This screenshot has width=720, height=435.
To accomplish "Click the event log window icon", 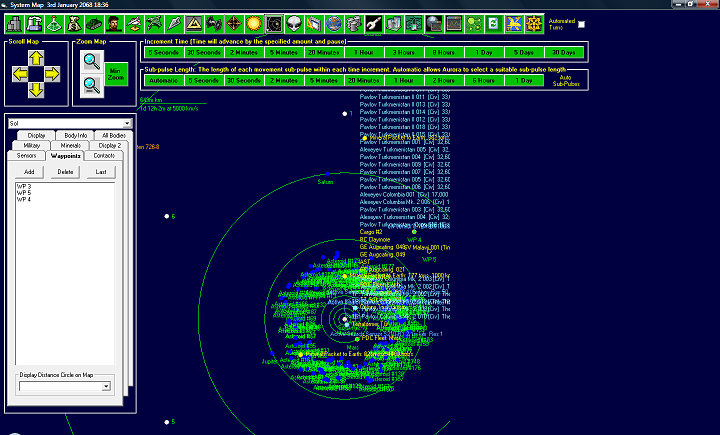I will (454, 24).
